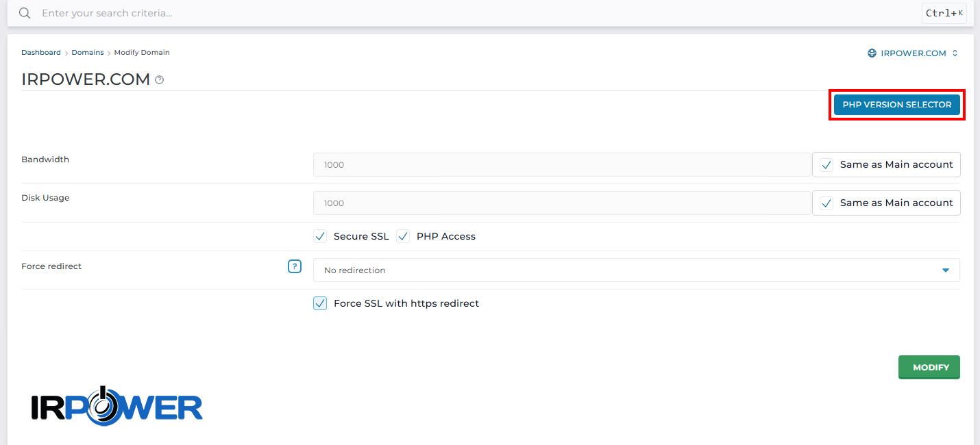
Task: Click the Modify Domain breadcrumb
Action: click(x=142, y=52)
